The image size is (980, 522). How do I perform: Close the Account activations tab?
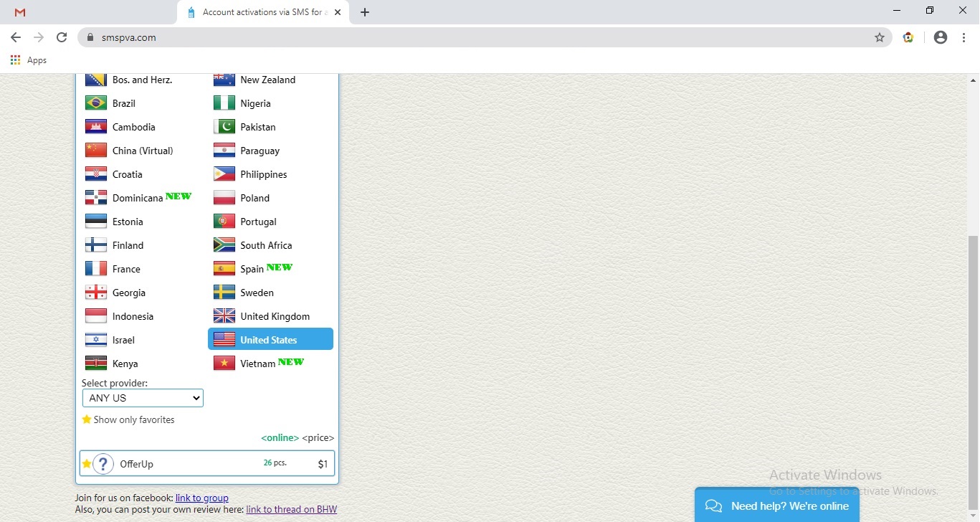click(338, 12)
